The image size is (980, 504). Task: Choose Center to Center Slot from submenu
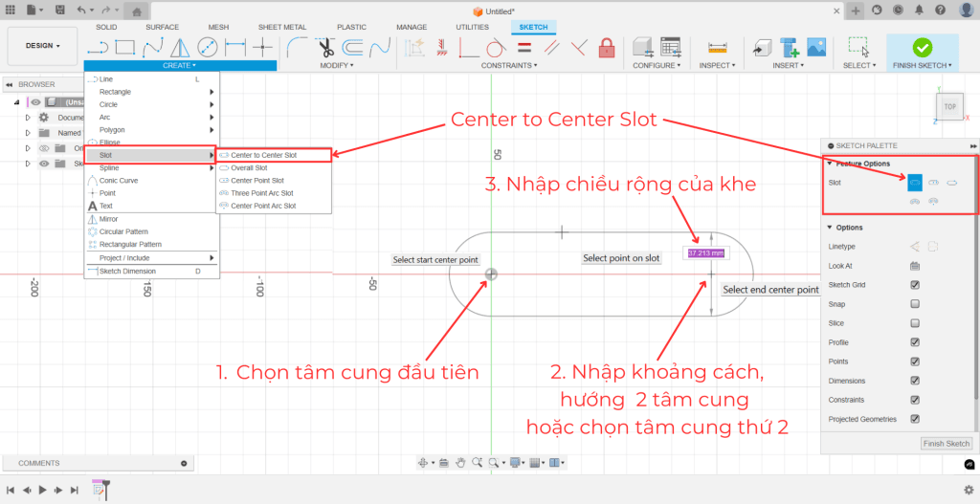click(x=263, y=155)
